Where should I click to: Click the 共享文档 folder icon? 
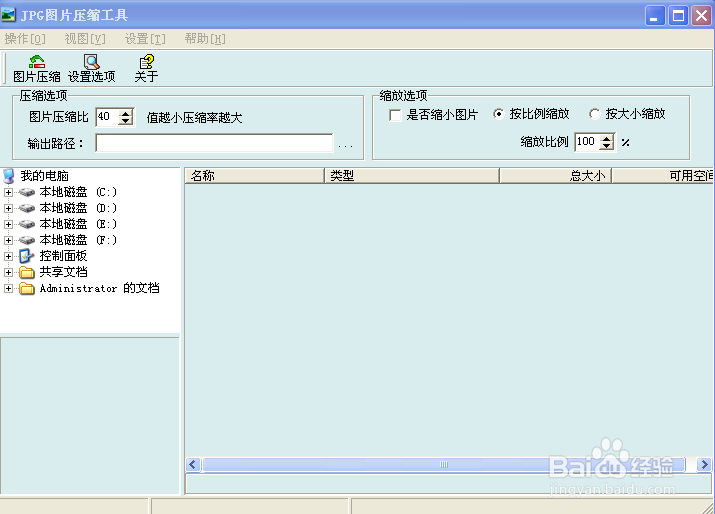[27, 273]
